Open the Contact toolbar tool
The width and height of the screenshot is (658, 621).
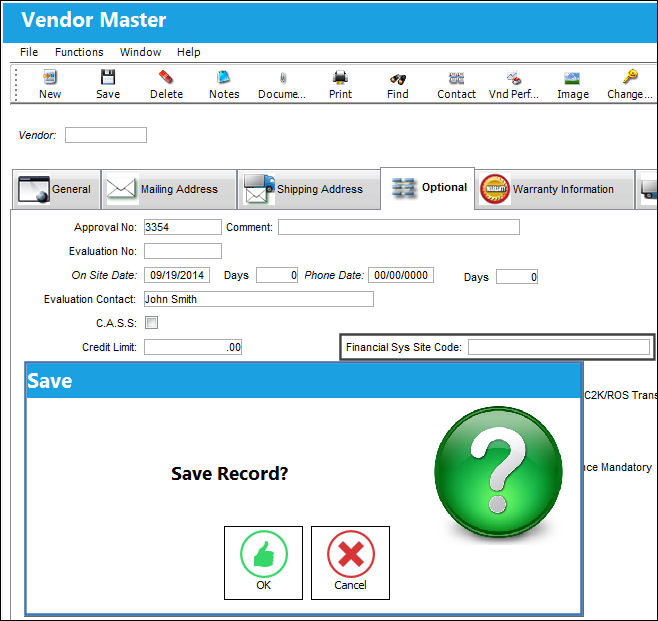tap(457, 85)
